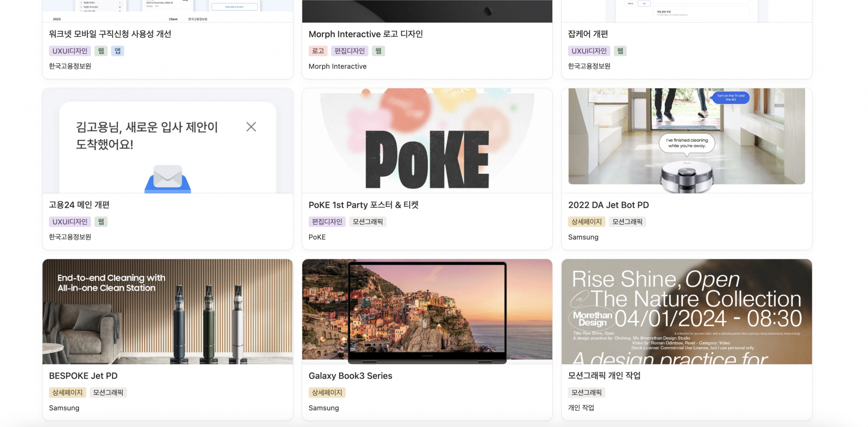This screenshot has height=427, width=868.
Task: Open the PoKE poster thumbnail image
Action: click(x=427, y=141)
